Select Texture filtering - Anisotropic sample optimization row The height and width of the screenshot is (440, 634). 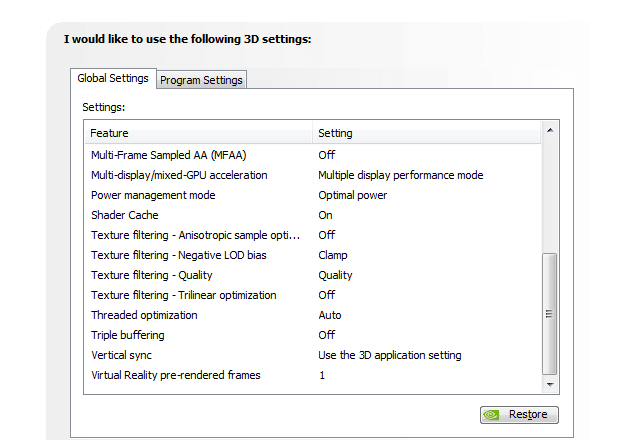[x=195, y=235]
